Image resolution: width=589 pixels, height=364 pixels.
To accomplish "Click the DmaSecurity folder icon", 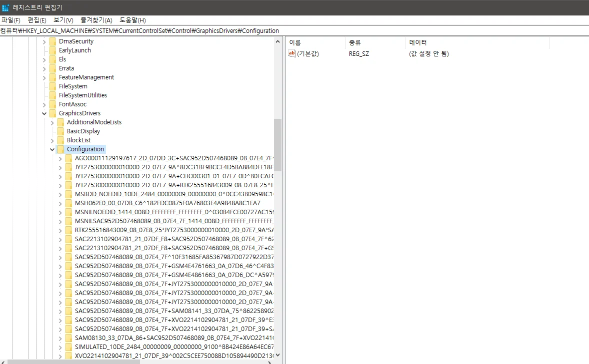I will coord(52,41).
